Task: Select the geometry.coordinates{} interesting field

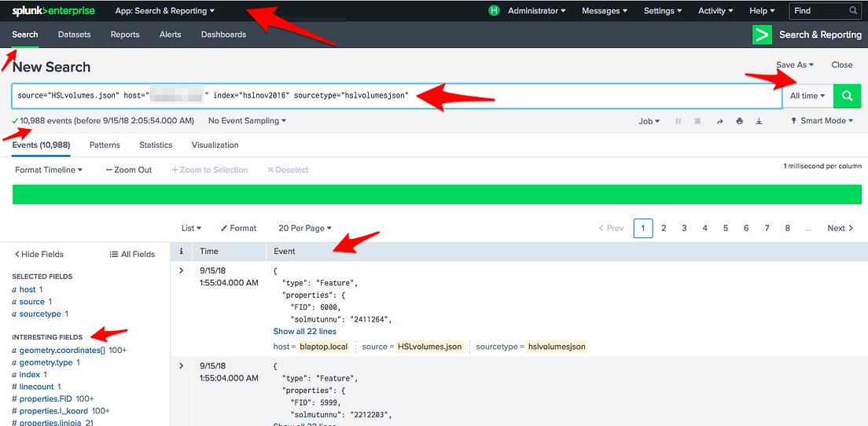Action: 62,351
